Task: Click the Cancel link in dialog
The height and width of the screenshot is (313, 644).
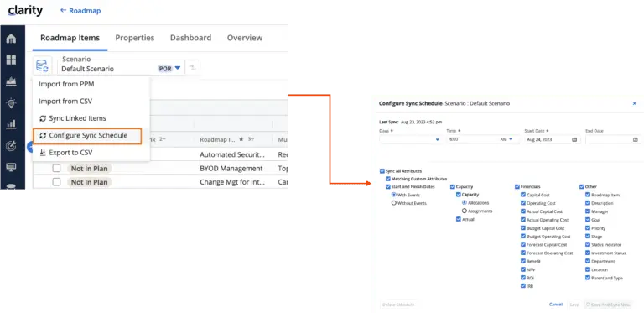Action: (556, 305)
